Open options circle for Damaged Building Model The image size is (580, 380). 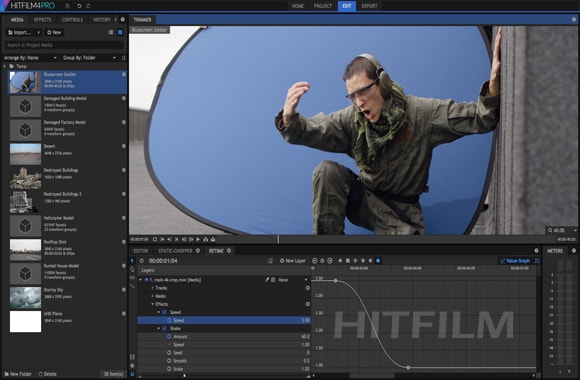click(124, 98)
